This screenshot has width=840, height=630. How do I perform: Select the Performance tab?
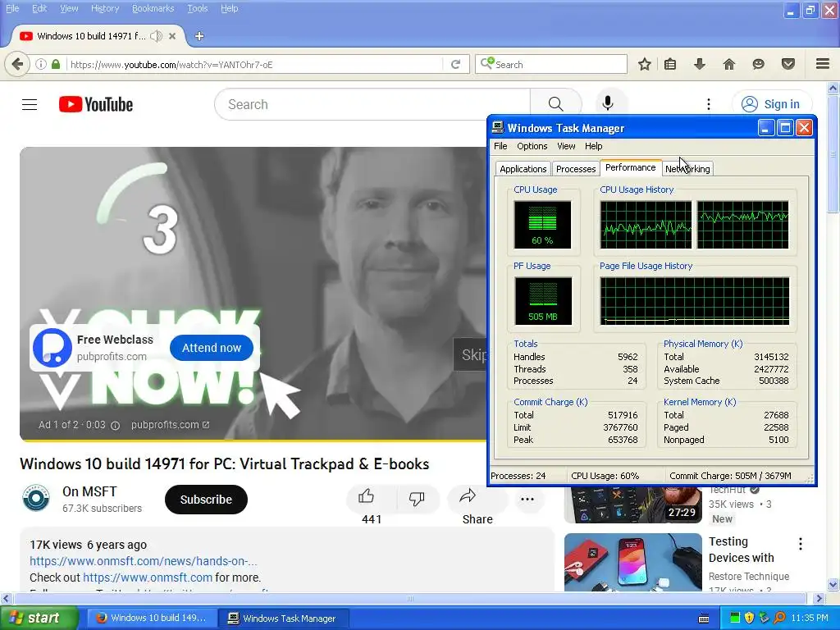(631, 167)
